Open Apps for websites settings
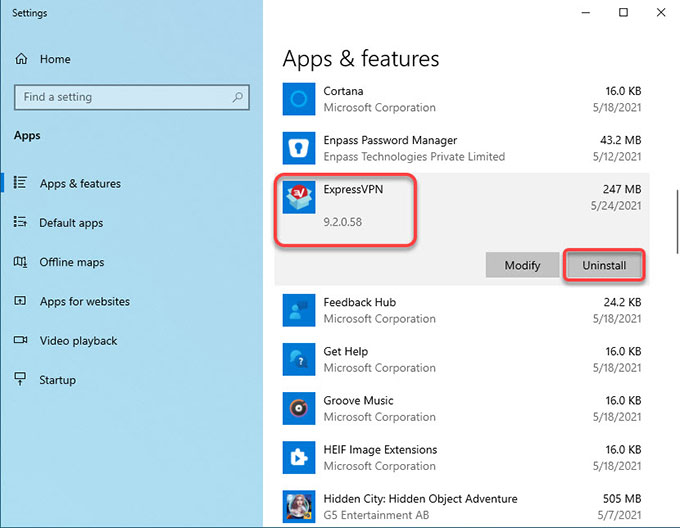 85,301
